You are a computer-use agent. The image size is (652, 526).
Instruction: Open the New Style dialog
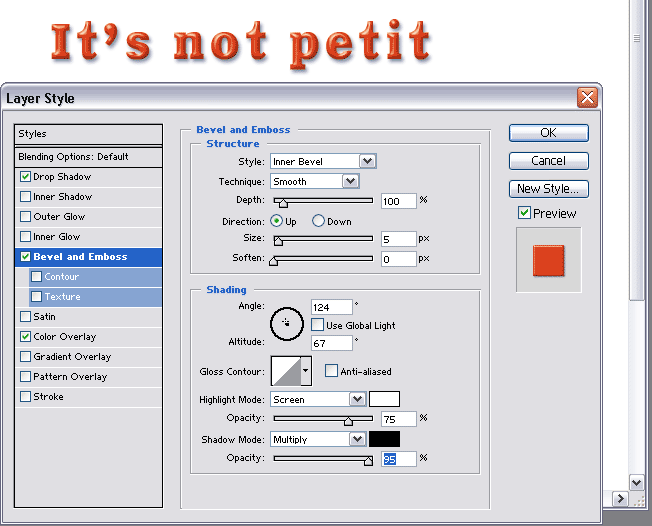coord(548,189)
